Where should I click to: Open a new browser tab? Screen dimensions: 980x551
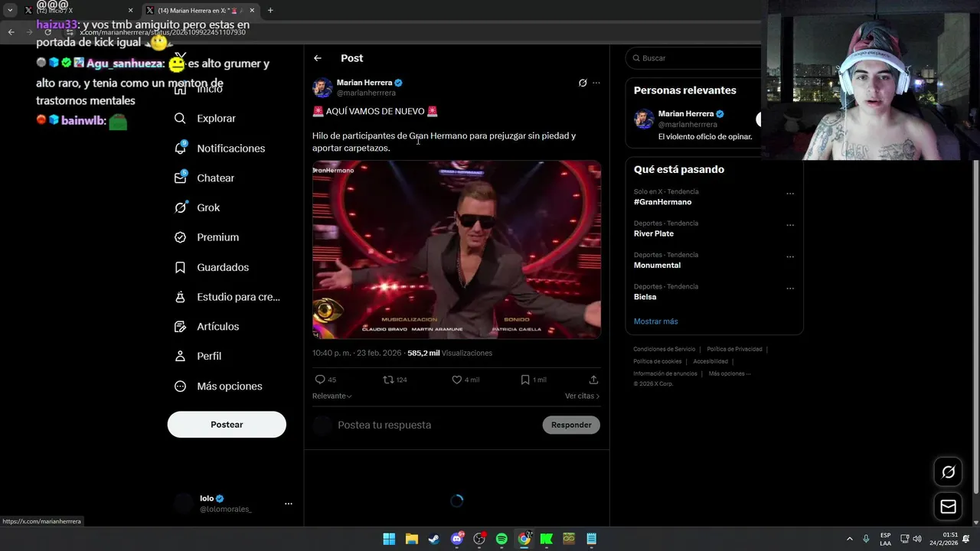[x=270, y=11]
